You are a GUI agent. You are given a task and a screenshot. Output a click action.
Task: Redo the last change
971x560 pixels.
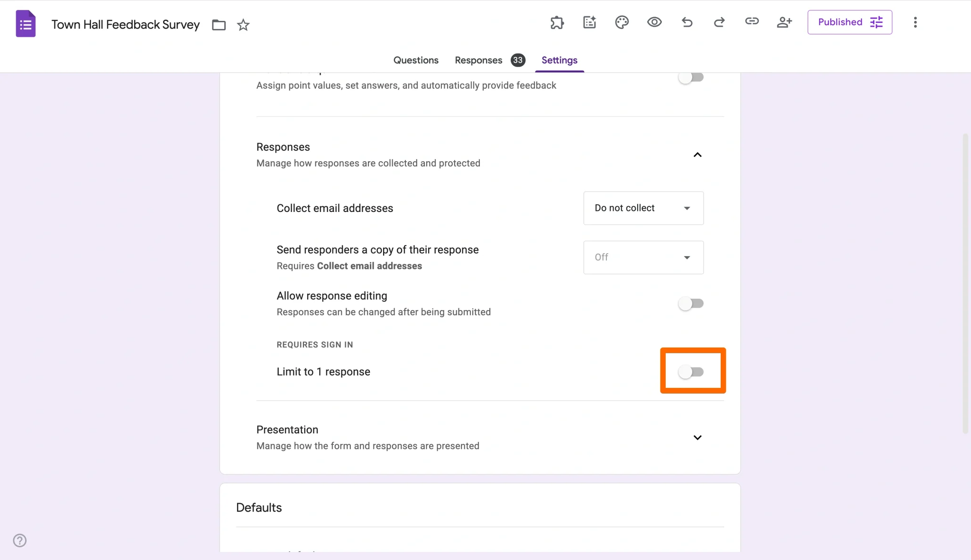[x=719, y=22]
